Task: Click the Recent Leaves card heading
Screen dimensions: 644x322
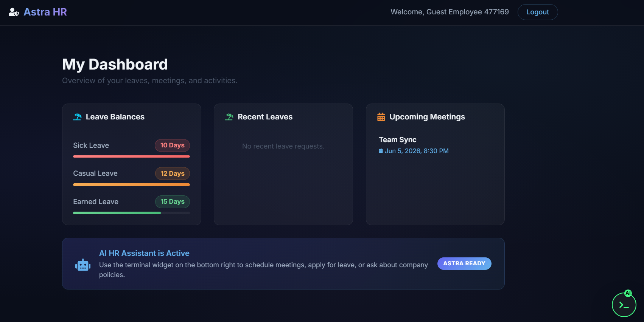Action: click(265, 117)
